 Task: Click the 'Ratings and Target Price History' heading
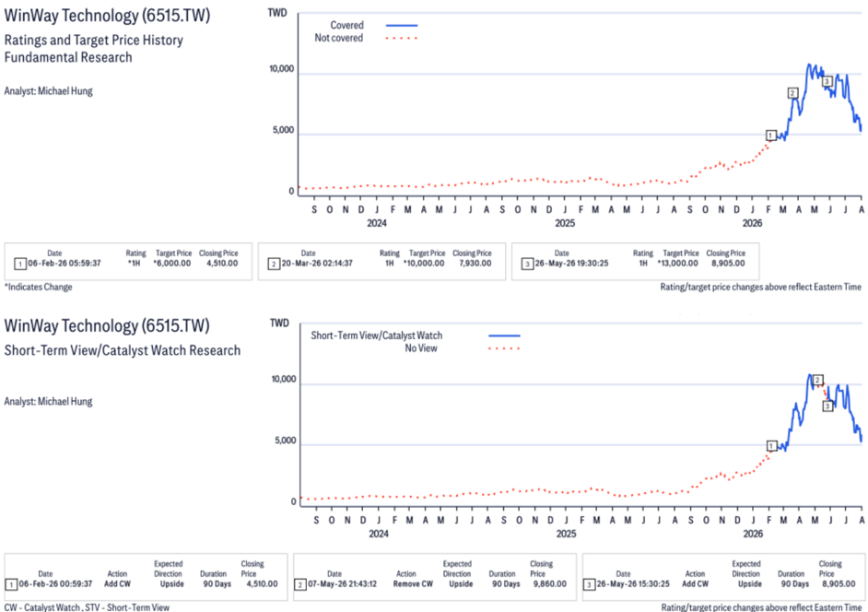pyautogui.click(x=94, y=41)
